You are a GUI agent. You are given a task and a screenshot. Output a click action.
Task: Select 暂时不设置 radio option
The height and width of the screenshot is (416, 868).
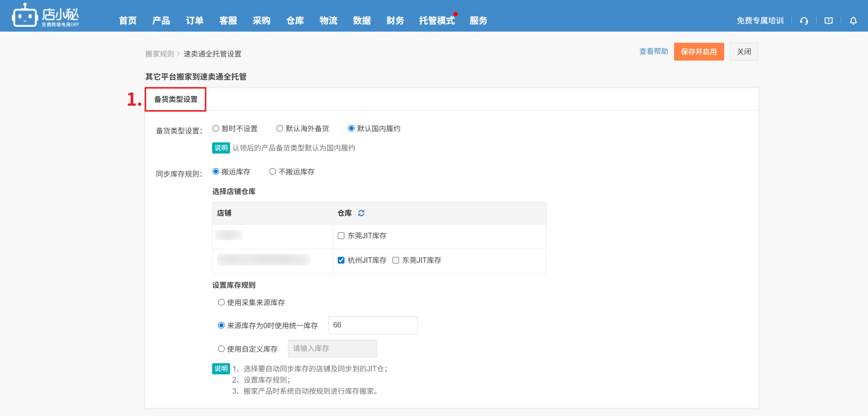click(x=216, y=129)
